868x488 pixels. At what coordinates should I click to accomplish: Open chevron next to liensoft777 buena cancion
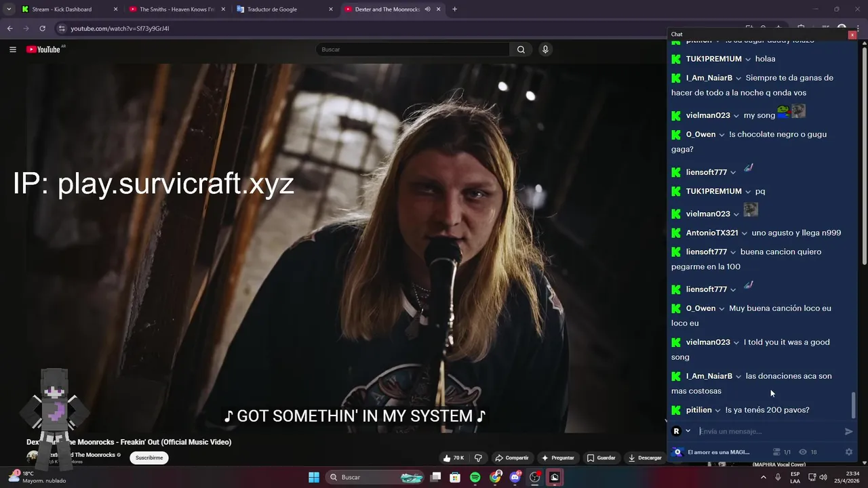click(x=732, y=252)
